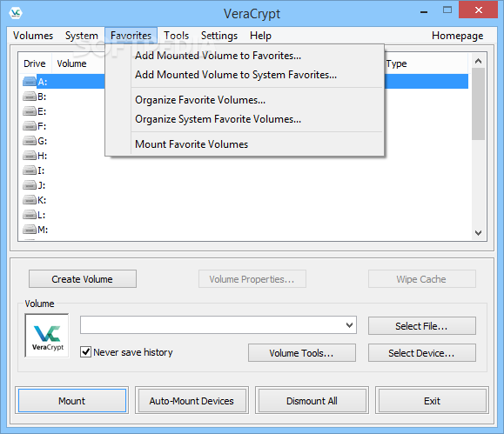Click the Exit button

432,401
